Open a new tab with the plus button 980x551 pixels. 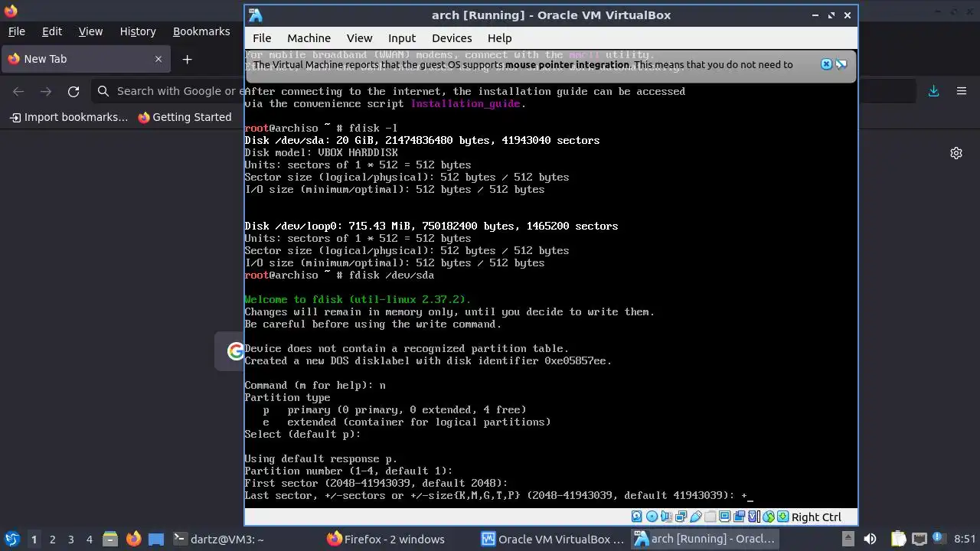(188, 59)
